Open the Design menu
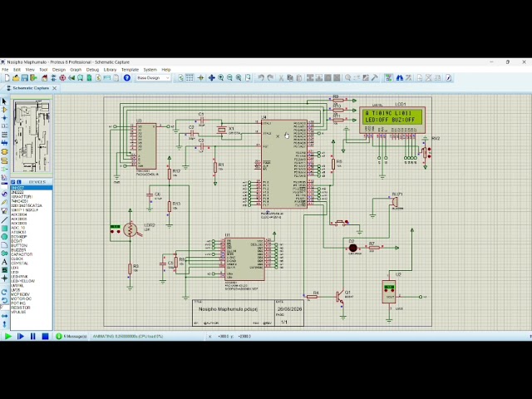Screen dimensions: 532x399 click(x=59, y=70)
